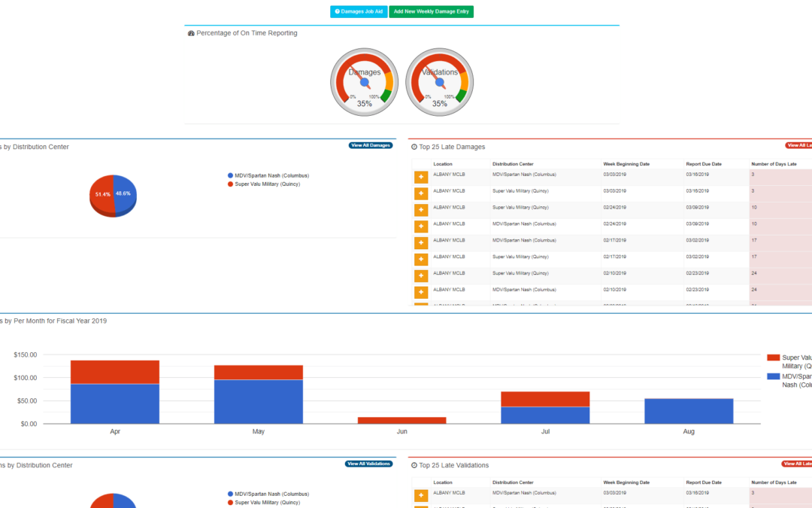Click red Super Valu swatch in bar chart legend

coord(773,357)
